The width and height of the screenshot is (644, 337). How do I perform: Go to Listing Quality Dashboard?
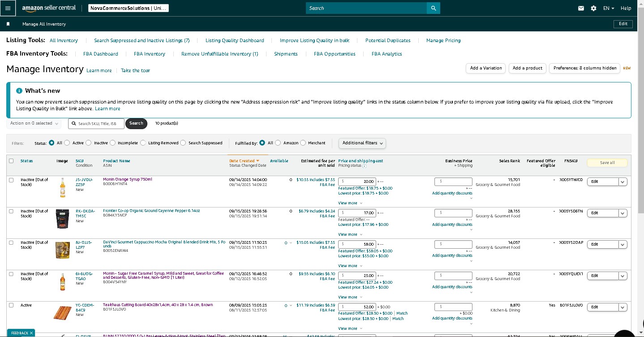click(235, 40)
